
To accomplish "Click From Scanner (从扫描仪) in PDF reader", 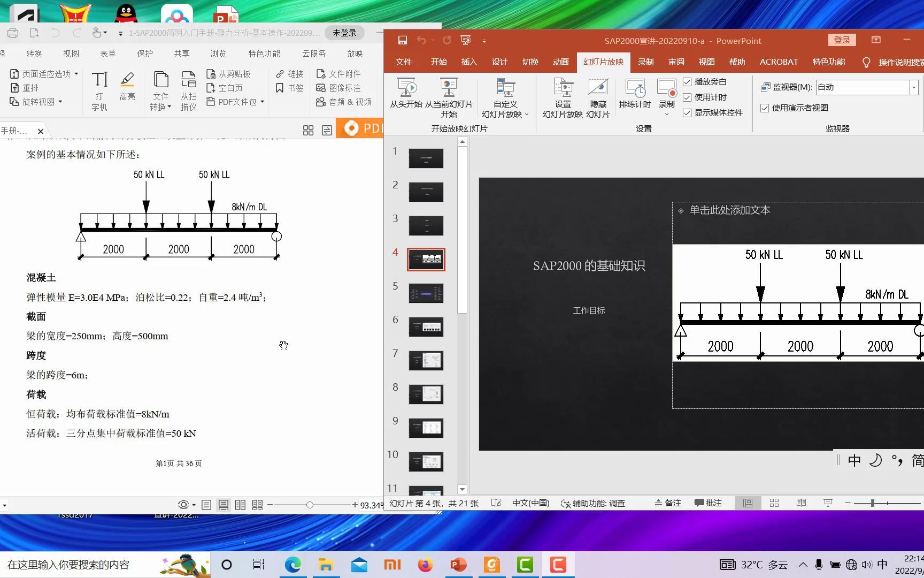I will coord(188,91).
